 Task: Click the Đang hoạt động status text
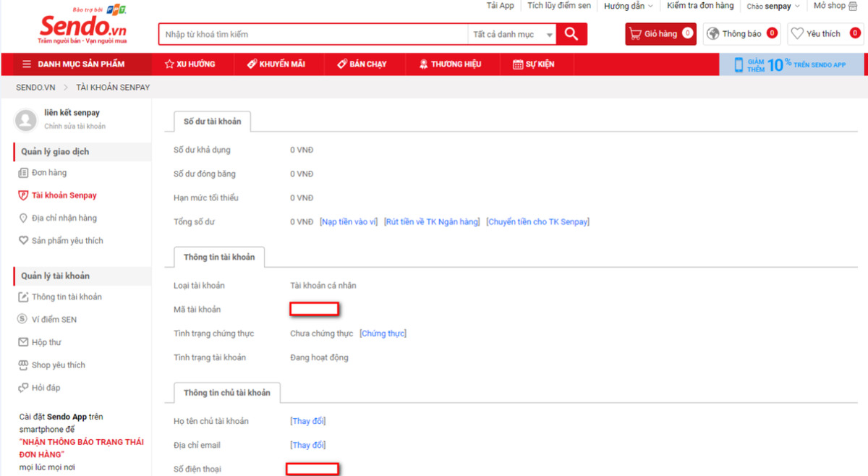pos(319,357)
